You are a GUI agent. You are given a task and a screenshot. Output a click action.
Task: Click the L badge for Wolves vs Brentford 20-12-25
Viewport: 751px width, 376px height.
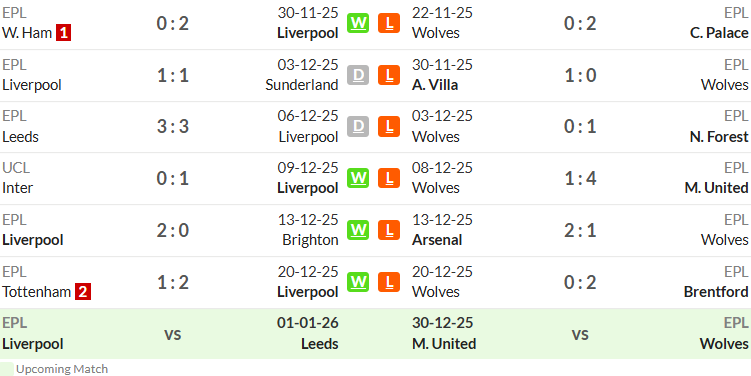coord(389,282)
